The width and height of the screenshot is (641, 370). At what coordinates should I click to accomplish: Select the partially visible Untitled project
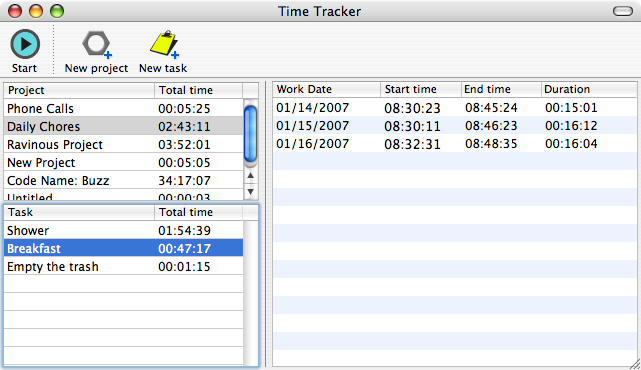tap(123, 195)
